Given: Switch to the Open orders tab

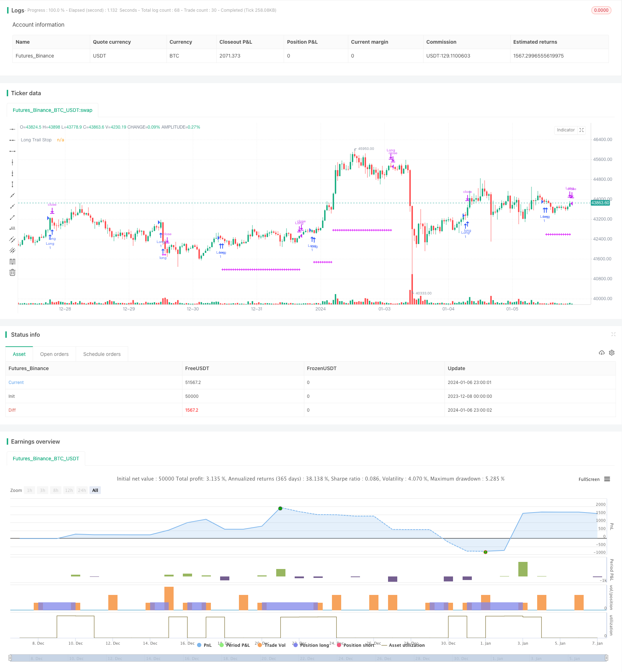Looking at the screenshot, I should tap(54, 354).
